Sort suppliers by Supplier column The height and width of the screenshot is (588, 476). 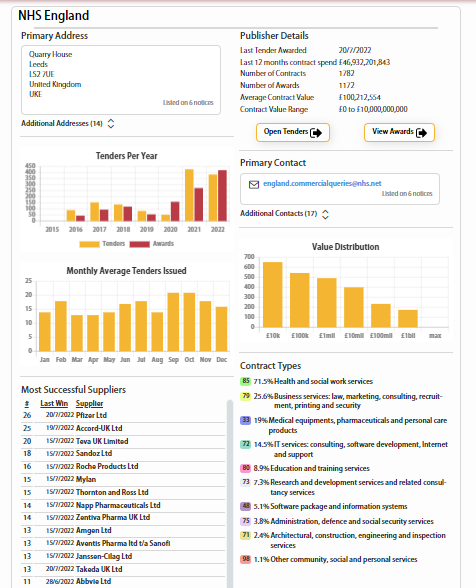point(89,404)
